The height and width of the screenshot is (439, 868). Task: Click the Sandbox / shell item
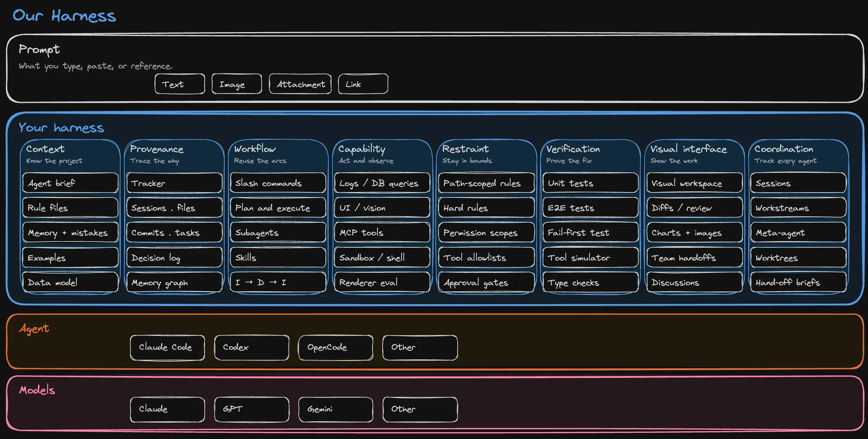(x=382, y=257)
